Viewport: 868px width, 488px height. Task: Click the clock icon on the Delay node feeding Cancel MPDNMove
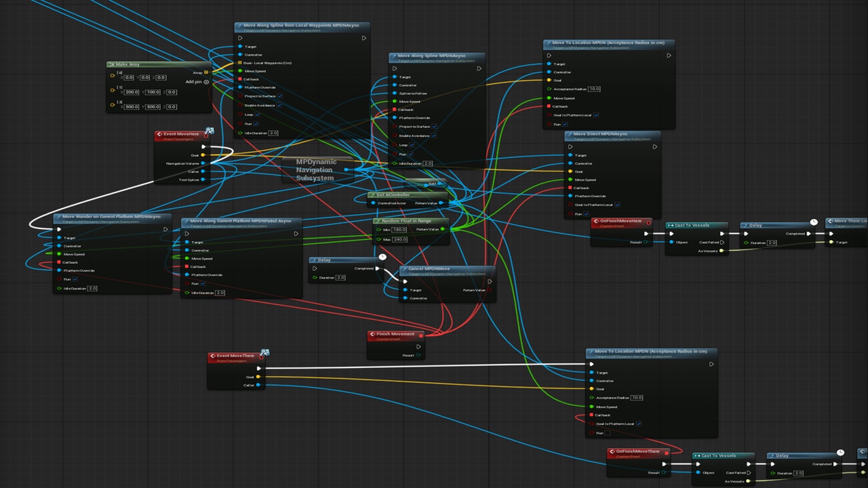coord(382,256)
